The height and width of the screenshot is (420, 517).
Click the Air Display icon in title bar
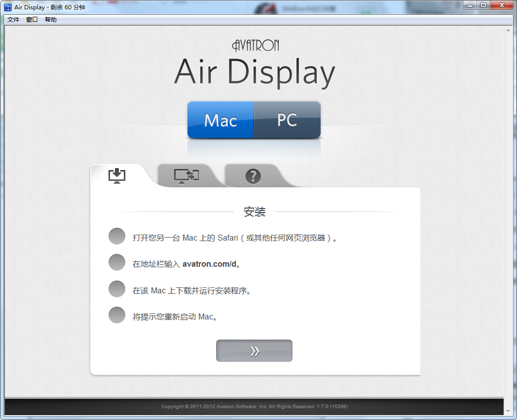click(8, 7)
